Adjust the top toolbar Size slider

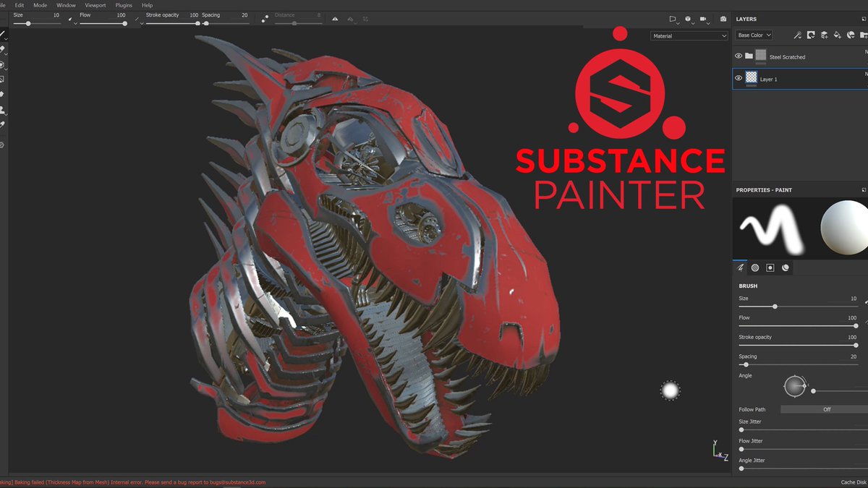(x=37, y=23)
